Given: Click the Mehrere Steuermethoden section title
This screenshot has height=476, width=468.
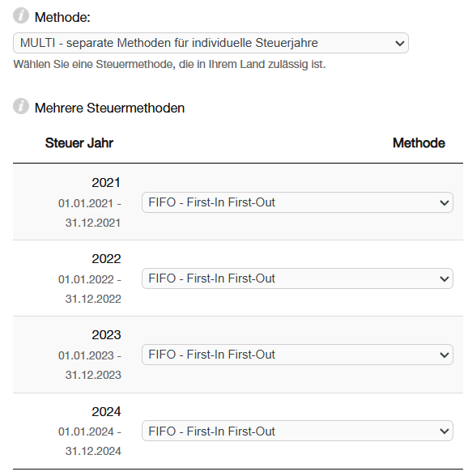Looking at the screenshot, I should click(109, 108).
